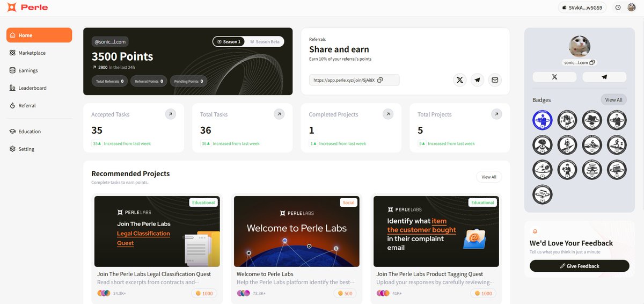Click the profile X button
The width and height of the screenshot is (644, 304).
554,77
